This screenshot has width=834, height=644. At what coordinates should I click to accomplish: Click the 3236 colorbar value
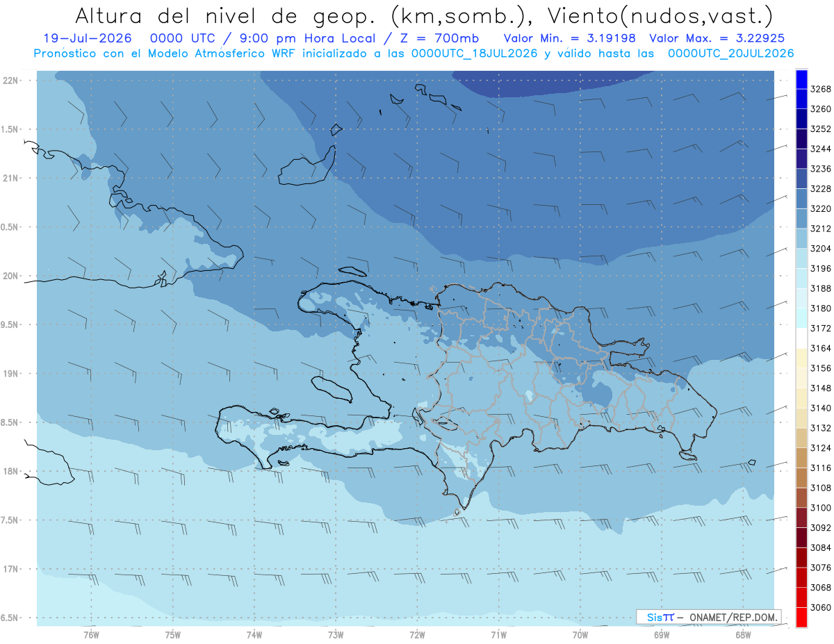[821, 169]
